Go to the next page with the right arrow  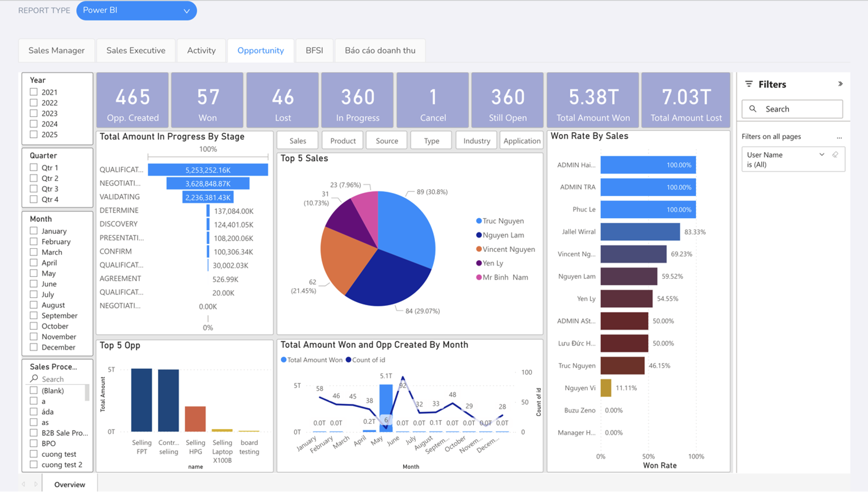tap(36, 484)
